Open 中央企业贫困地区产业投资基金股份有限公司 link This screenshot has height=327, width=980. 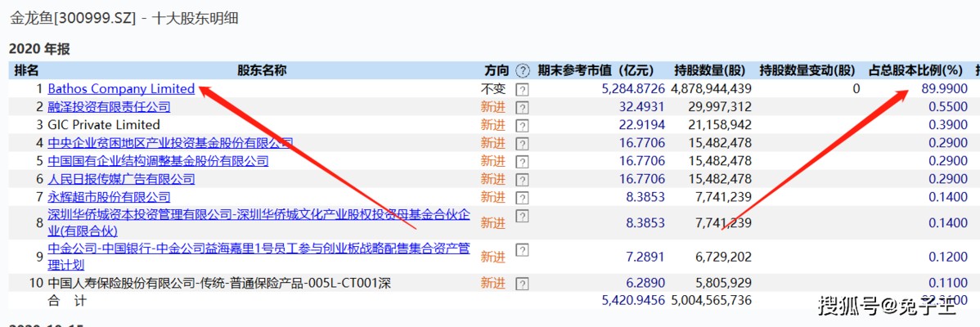tap(171, 143)
